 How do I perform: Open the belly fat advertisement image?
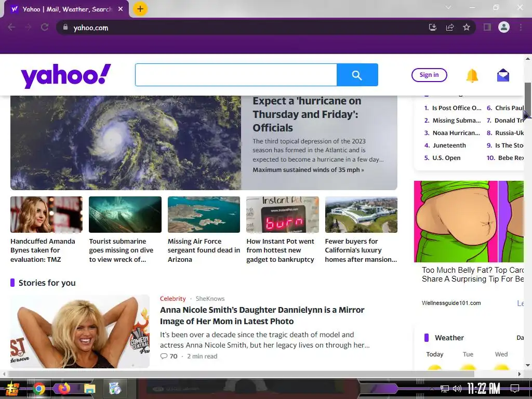[x=469, y=221]
